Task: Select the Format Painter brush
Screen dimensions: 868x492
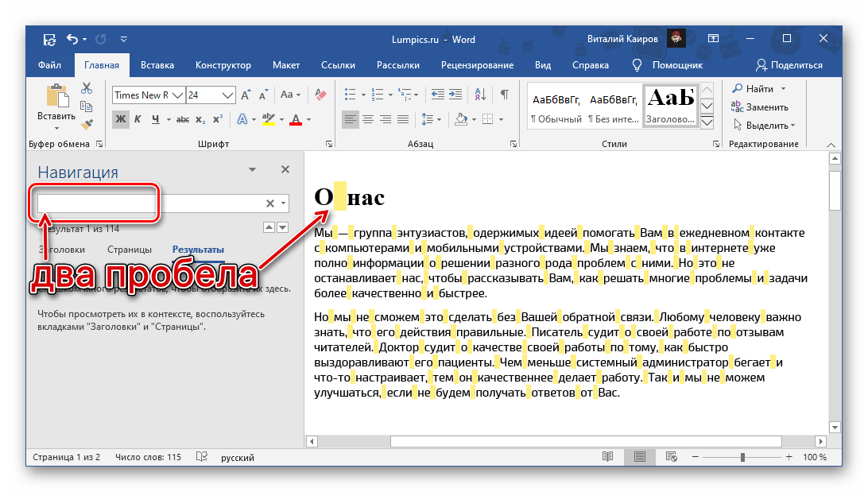Action: (87, 124)
